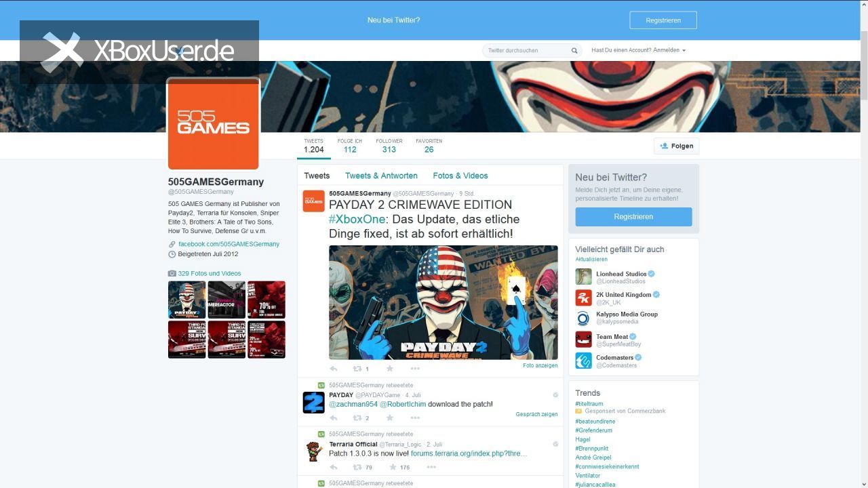This screenshot has width=868, height=488.
Task: Open the Folge ich count 112
Action: click(x=350, y=146)
